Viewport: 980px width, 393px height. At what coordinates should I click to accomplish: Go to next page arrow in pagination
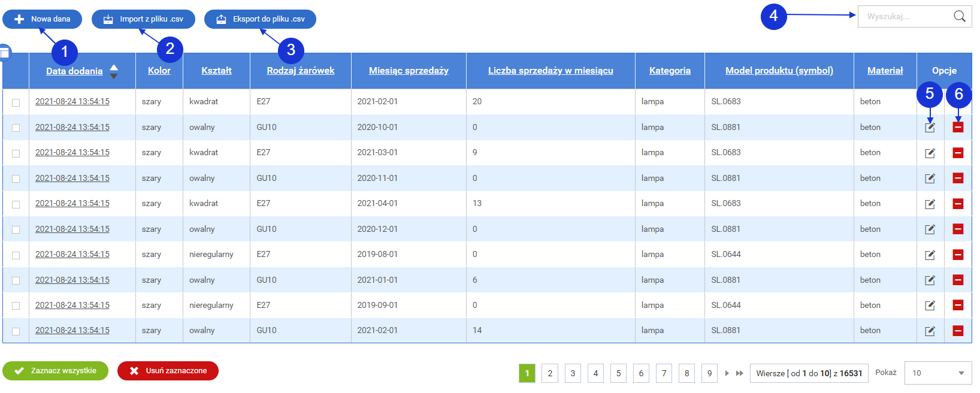pos(727,373)
